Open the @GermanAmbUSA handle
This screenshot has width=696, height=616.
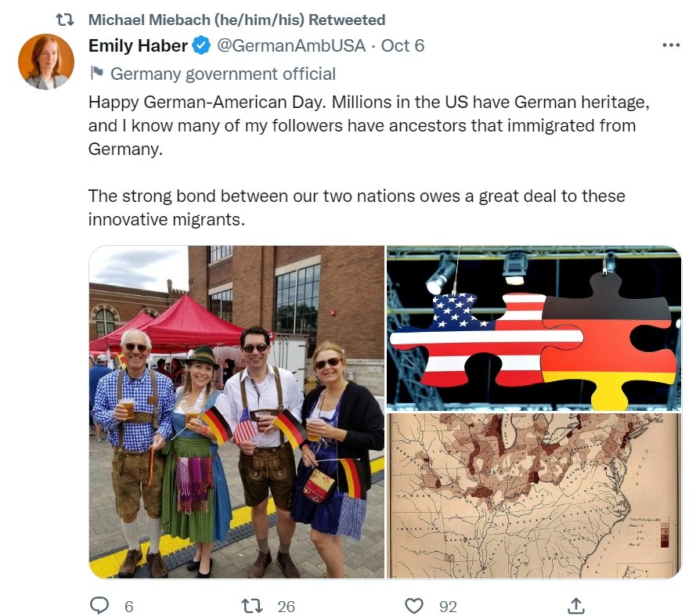291,45
